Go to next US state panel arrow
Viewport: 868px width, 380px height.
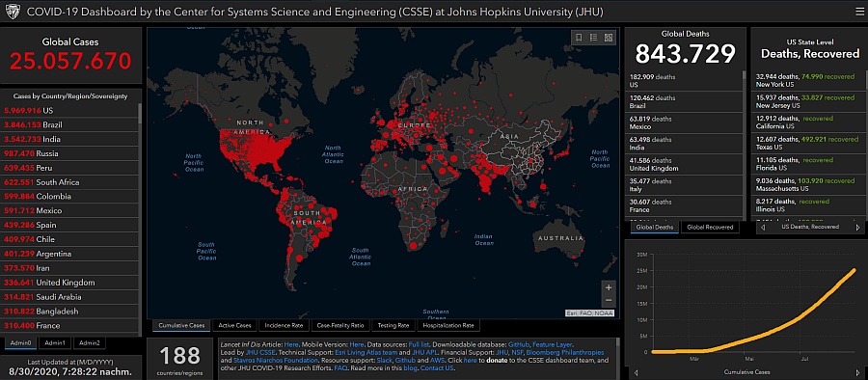[x=857, y=227]
